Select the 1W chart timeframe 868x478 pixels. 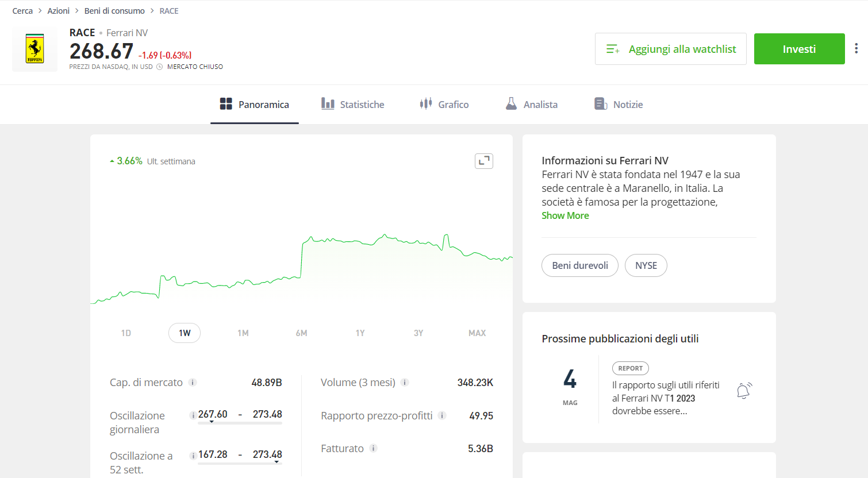[185, 333]
